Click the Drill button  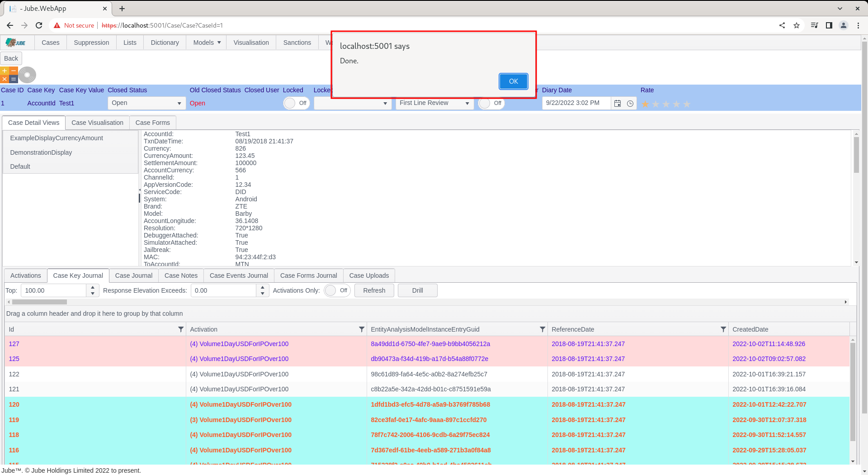click(417, 290)
